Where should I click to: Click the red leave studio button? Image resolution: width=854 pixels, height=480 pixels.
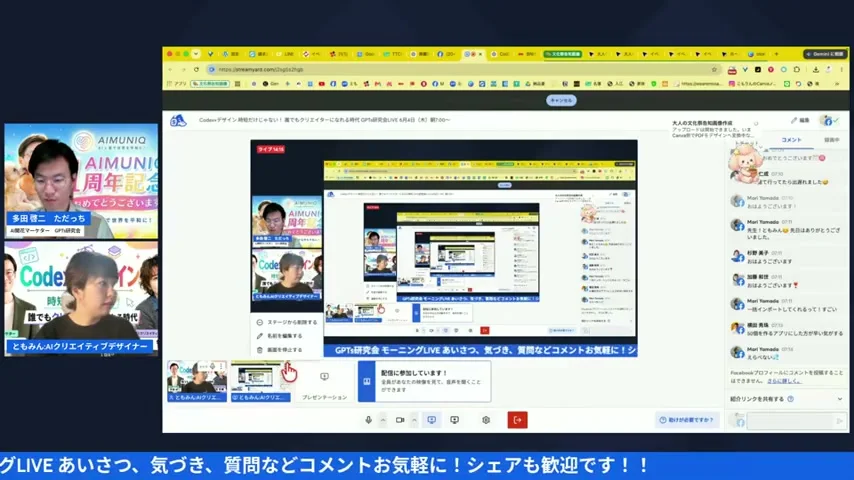517,420
